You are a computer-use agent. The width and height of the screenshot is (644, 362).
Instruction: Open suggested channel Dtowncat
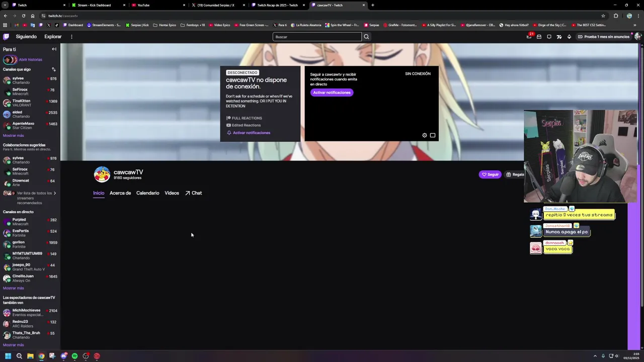30,183
